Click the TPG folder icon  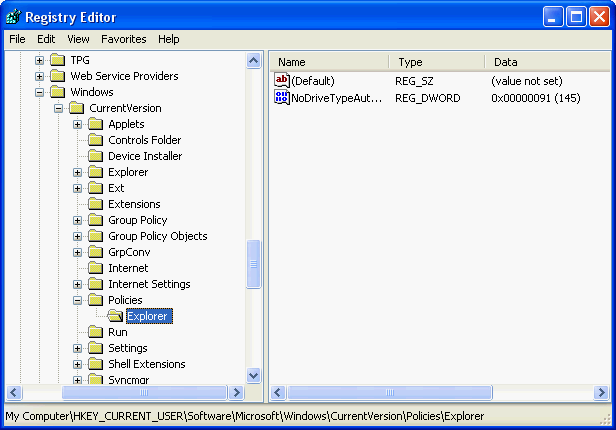coord(58,60)
